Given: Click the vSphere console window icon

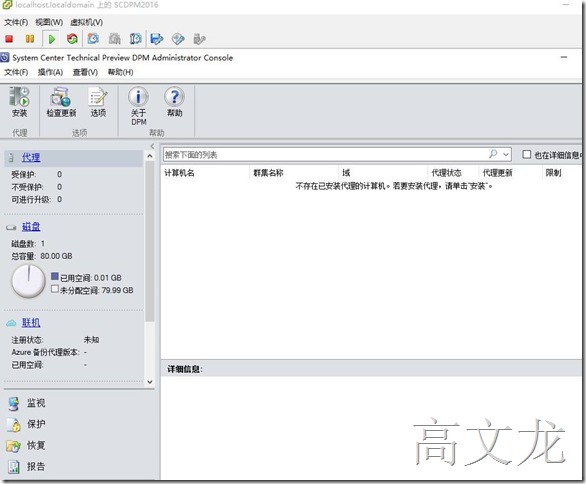Looking at the screenshot, I should 7,5.
